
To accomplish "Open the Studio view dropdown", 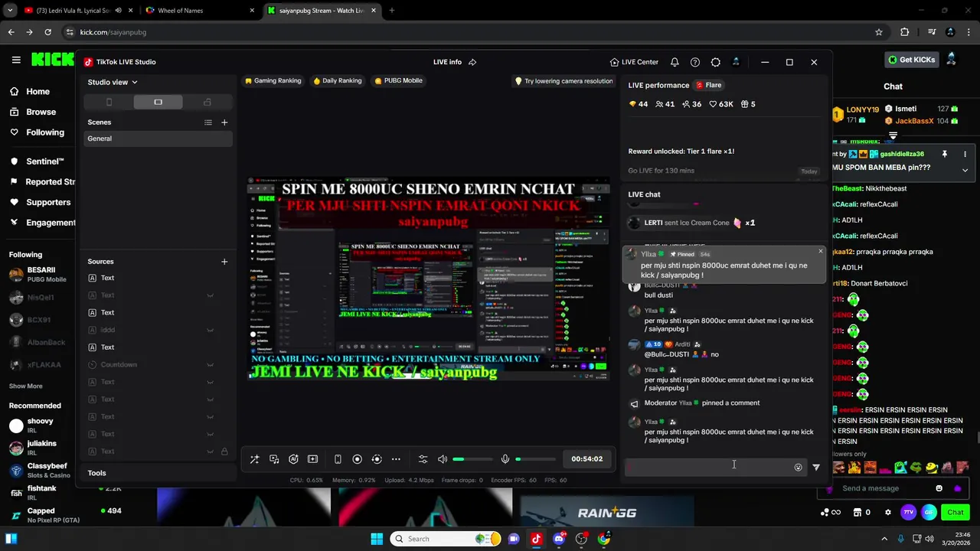I will [x=113, y=82].
